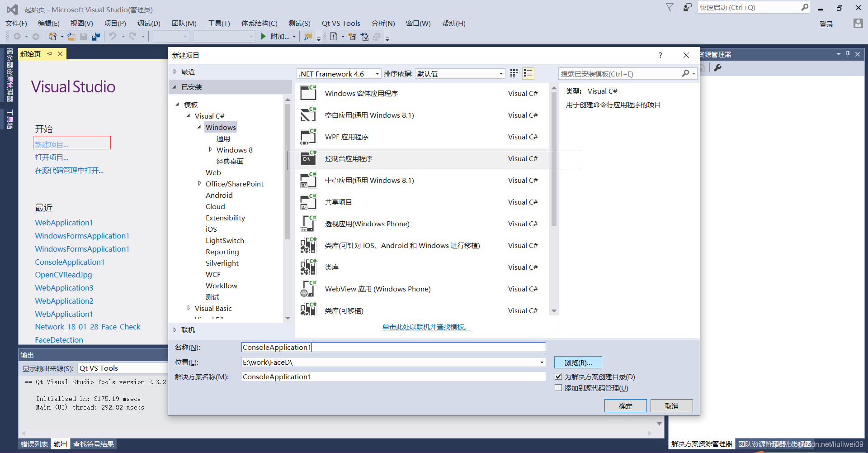Image resolution: width=868 pixels, height=453 pixels.
Task: Switch to 查找符号结果 tab
Action: pos(94,444)
